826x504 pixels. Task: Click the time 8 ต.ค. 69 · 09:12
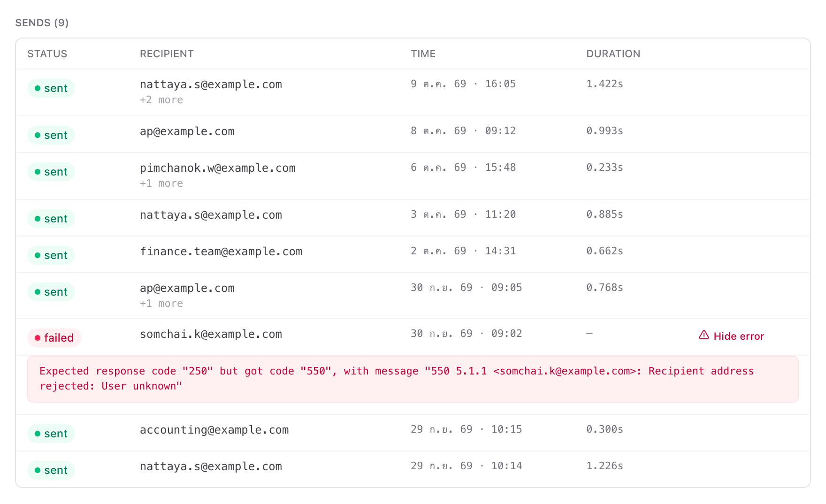[463, 131]
